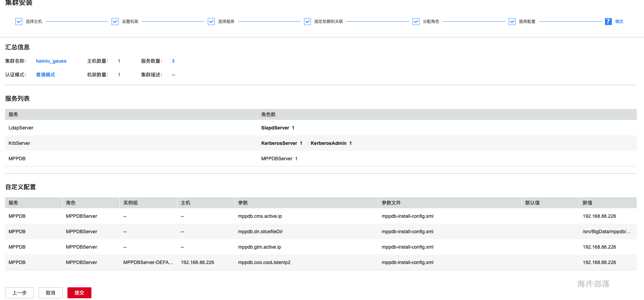This screenshot has width=644, height=300.
Task: Click the MPPDBServer 1 role entry
Action: coord(279,159)
